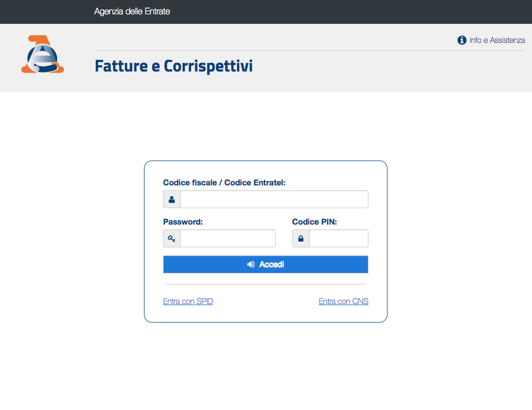Click the blue Accedi button

pos(266,264)
